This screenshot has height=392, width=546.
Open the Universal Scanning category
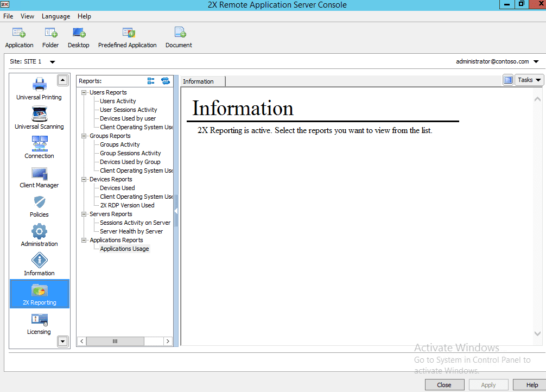point(39,118)
